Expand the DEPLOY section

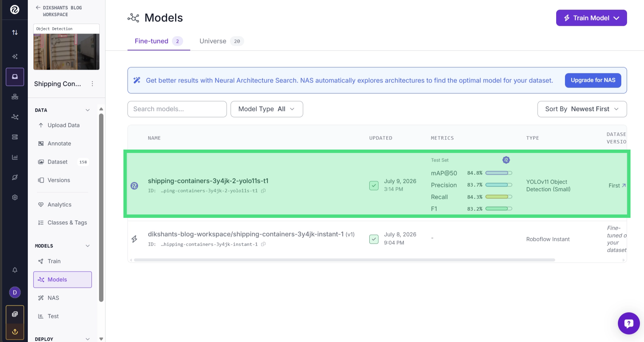pyautogui.click(x=87, y=339)
